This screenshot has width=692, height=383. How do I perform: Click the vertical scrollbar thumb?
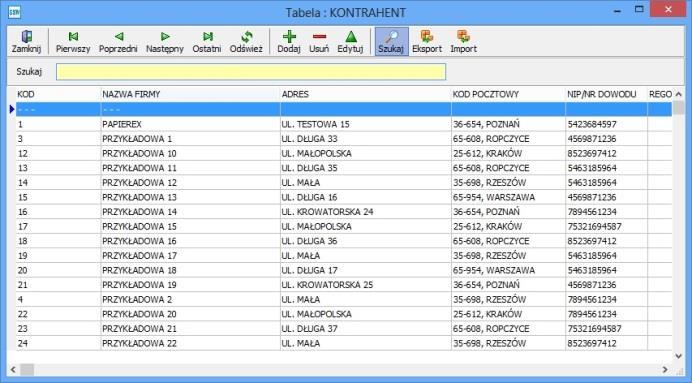point(678,108)
